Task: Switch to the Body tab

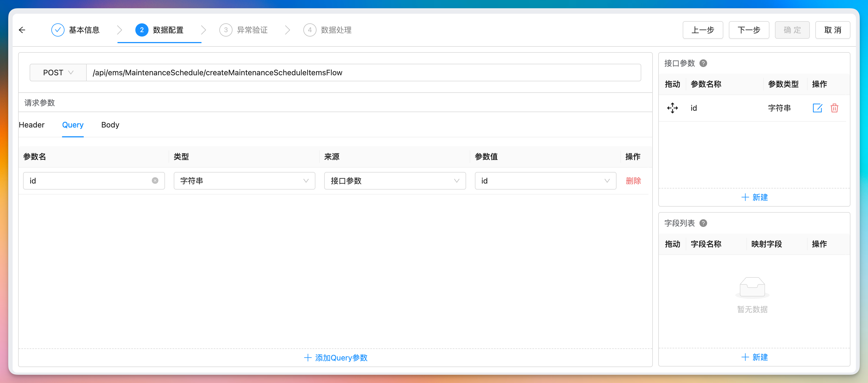Action: [x=110, y=125]
